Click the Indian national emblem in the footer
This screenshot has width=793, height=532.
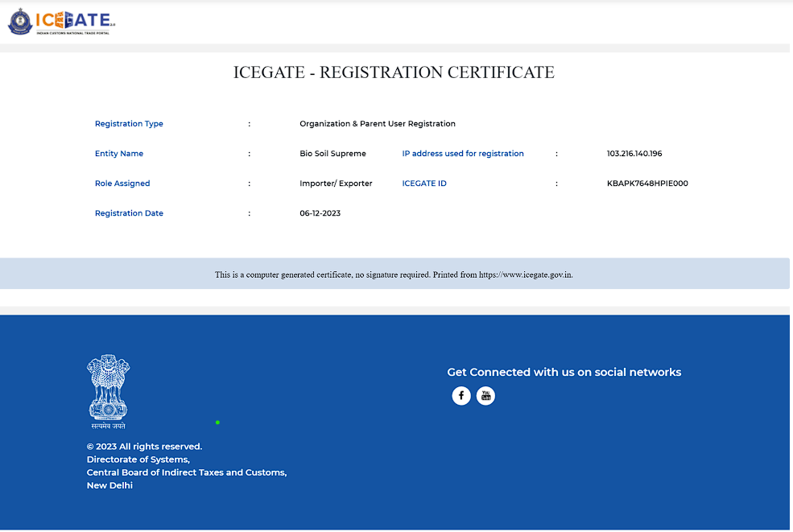pyautogui.click(x=108, y=392)
